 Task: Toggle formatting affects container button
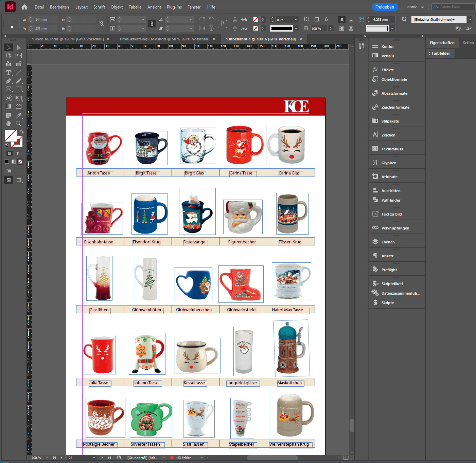pos(10,153)
